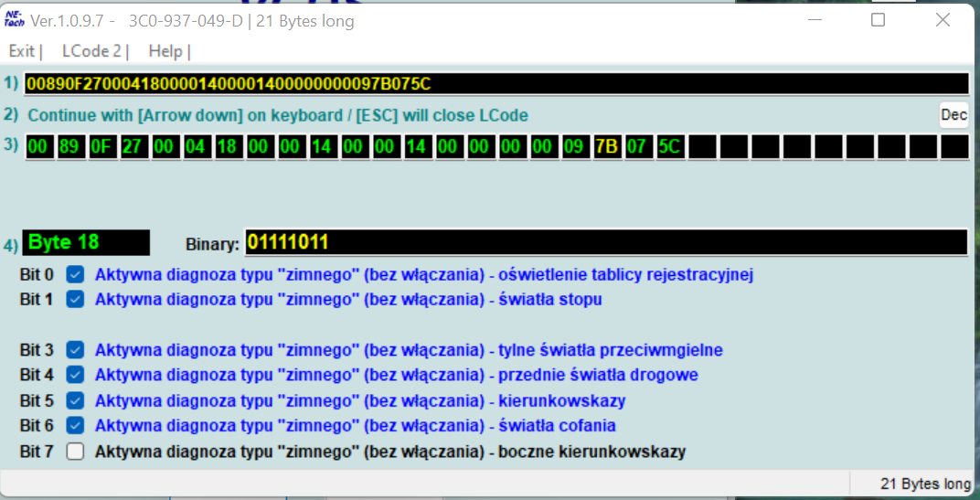Click the full coding string field
This screenshot has height=500, width=980.
click(496, 84)
